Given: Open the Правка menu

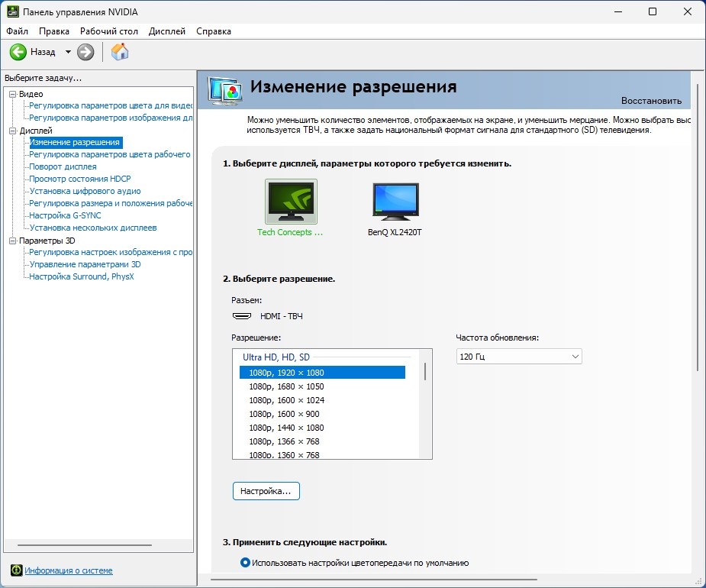Looking at the screenshot, I should point(54,31).
